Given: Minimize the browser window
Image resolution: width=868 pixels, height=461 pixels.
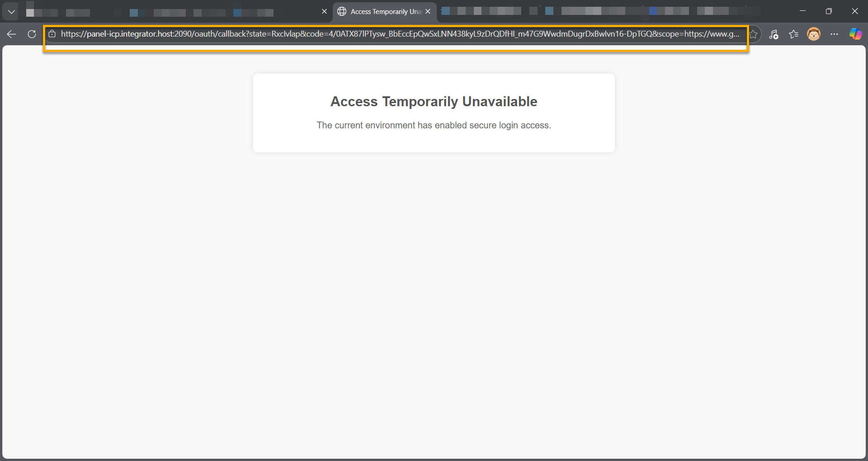Looking at the screenshot, I should pos(803,11).
